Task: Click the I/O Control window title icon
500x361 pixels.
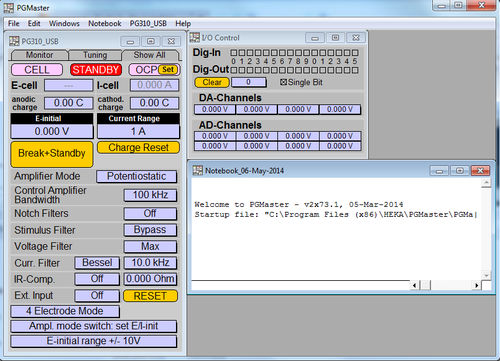Action: 195,37
